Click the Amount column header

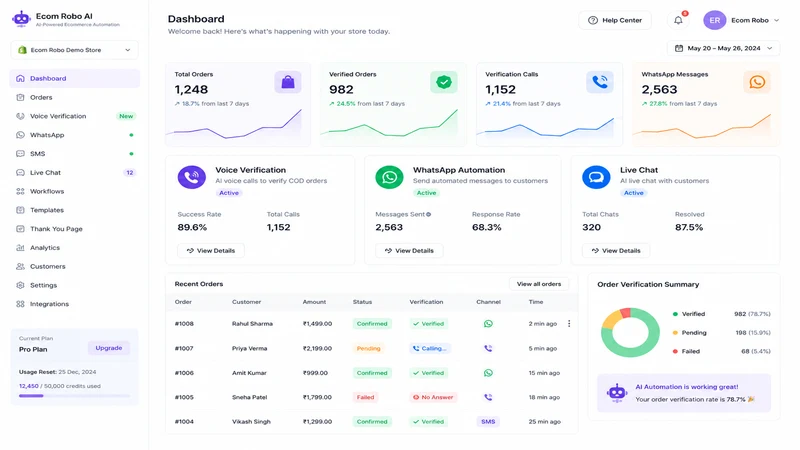pyautogui.click(x=314, y=302)
